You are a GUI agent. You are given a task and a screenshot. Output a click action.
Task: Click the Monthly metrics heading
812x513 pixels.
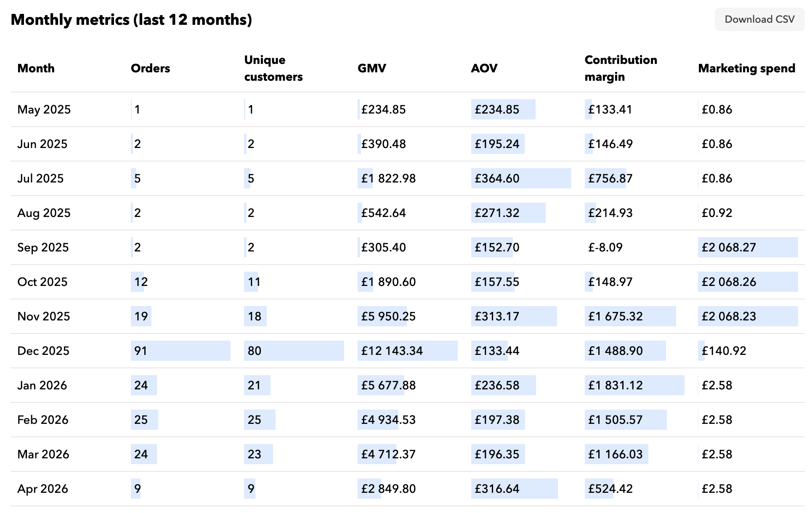point(131,20)
